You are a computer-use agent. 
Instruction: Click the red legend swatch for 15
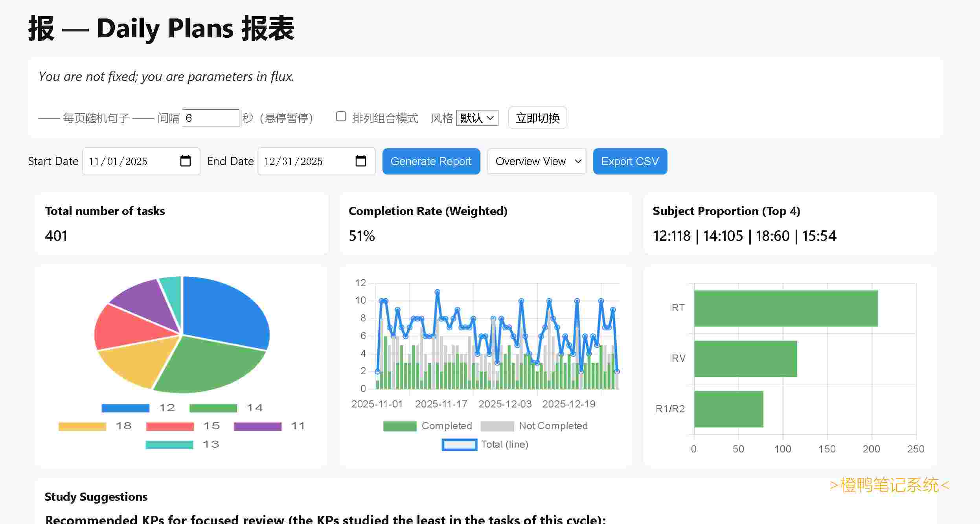point(170,426)
